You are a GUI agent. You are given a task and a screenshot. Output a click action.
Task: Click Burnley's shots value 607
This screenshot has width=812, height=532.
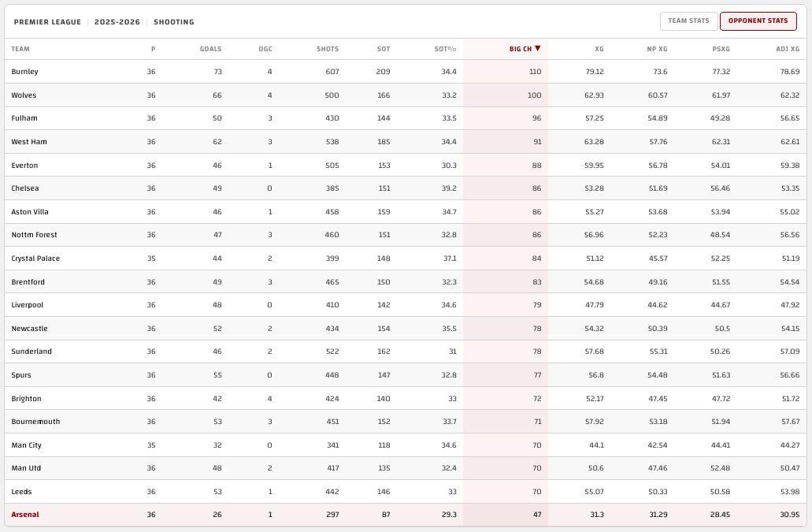(x=332, y=72)
